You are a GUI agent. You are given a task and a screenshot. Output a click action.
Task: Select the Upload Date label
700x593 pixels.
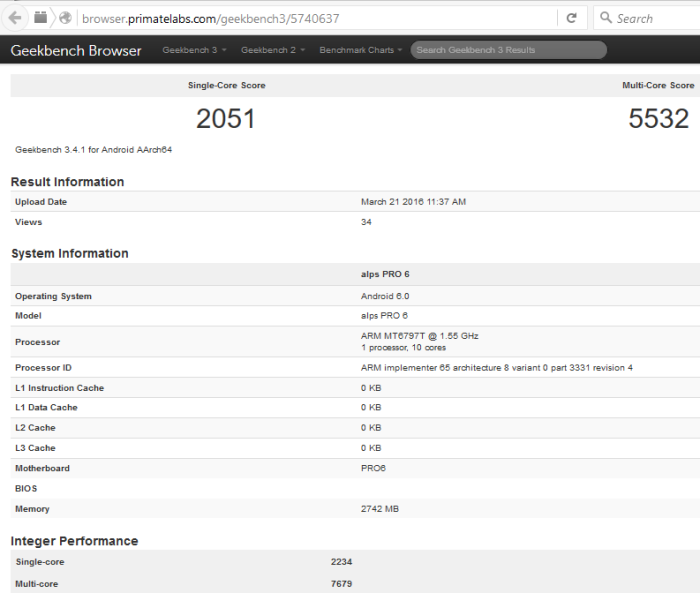(x=41, y=202)
